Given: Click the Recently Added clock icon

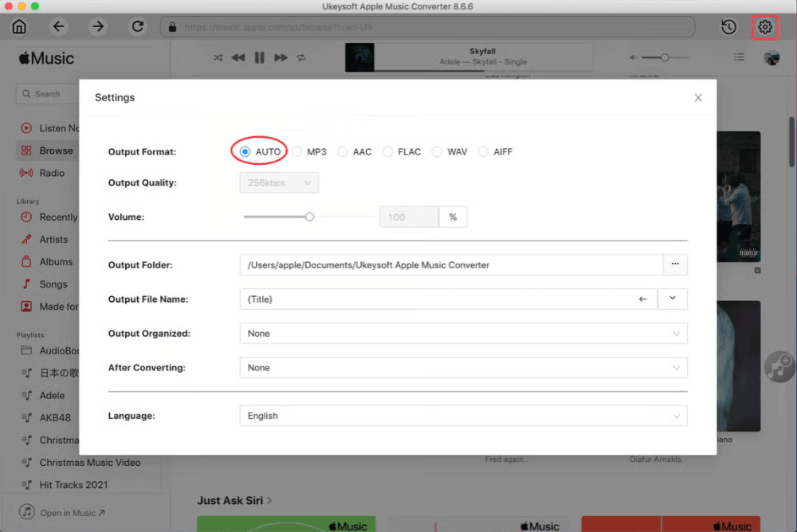Looking at the screenshot, I should coord(26,217).
